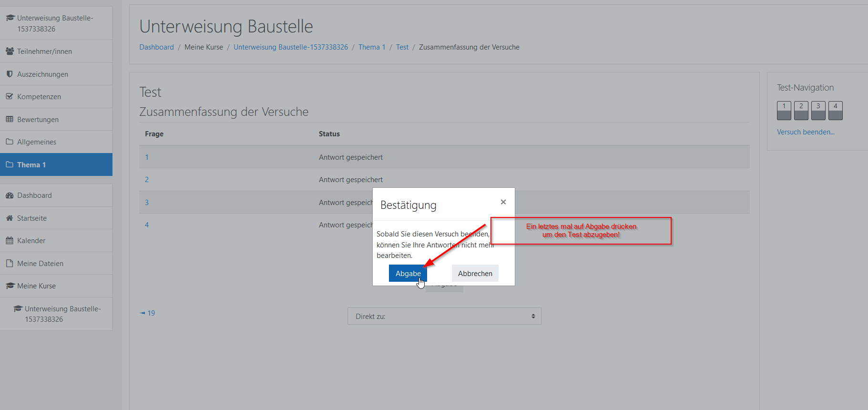Select question 1 in Test-Navigation
The image size is (868, 410).
(x=784, y=110)
